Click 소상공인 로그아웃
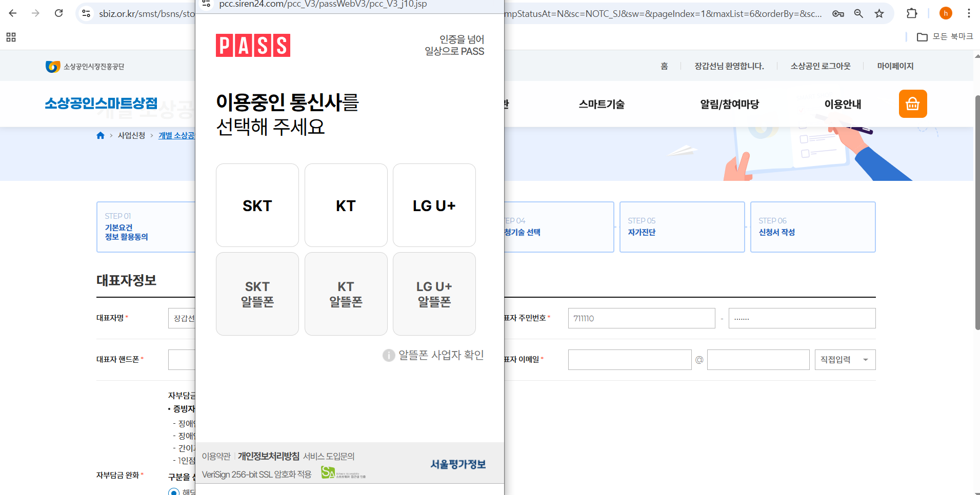 (x=821, y=66)
